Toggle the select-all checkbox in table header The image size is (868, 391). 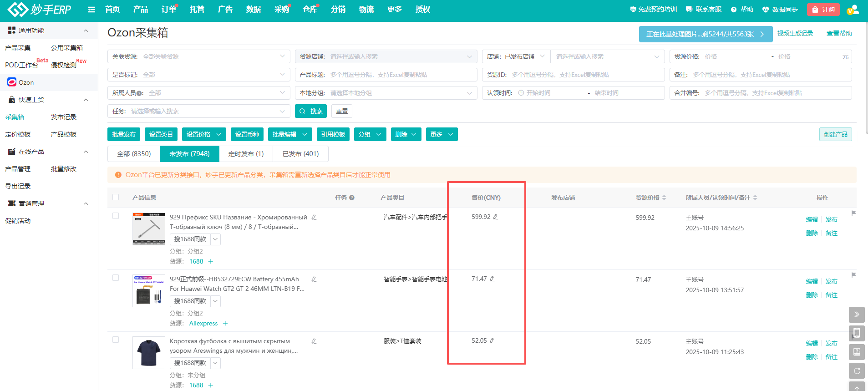[x=116, y=197]
